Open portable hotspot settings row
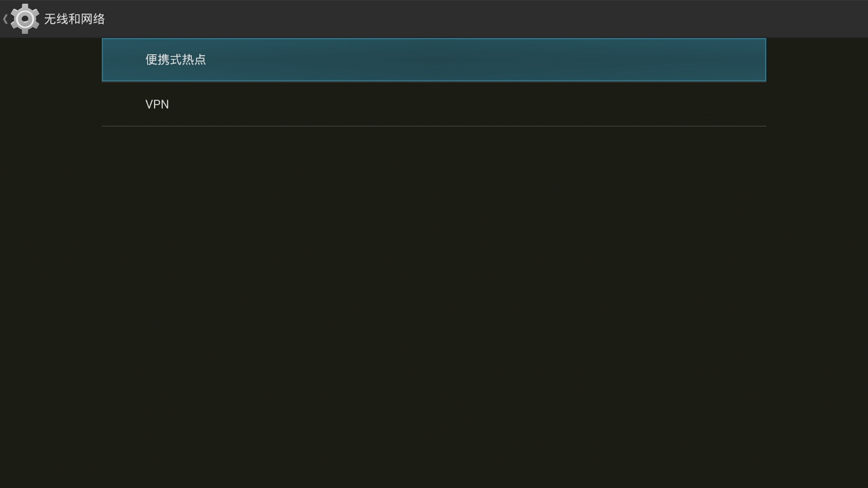 [434, 60]
